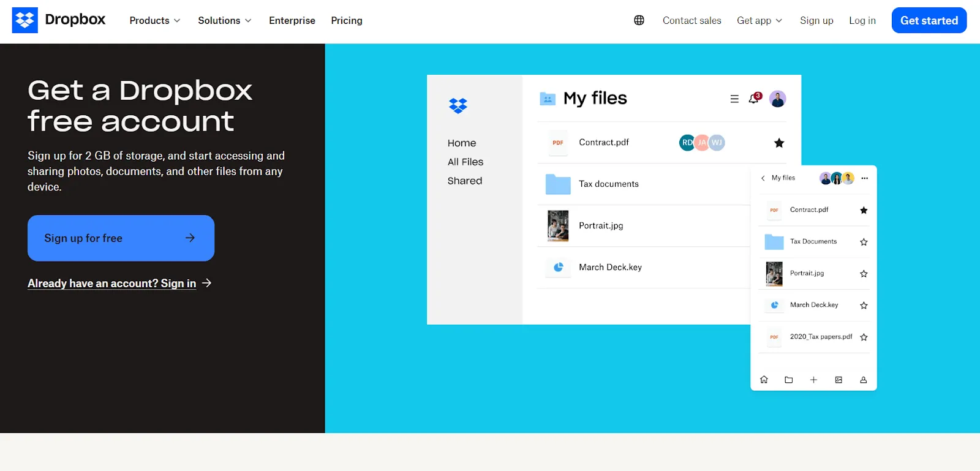This screenshot has width=980, height=471.
Task: Open the Pricing nav item
Action: (x=347, y=20)
